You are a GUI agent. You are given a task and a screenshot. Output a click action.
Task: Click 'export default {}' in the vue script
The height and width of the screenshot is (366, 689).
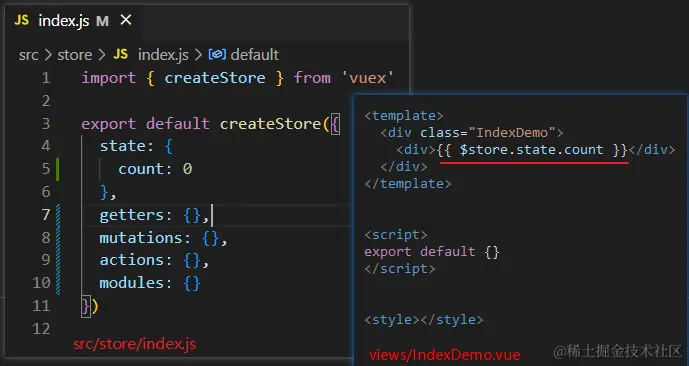pyautogui.click(x=432, y=252)
